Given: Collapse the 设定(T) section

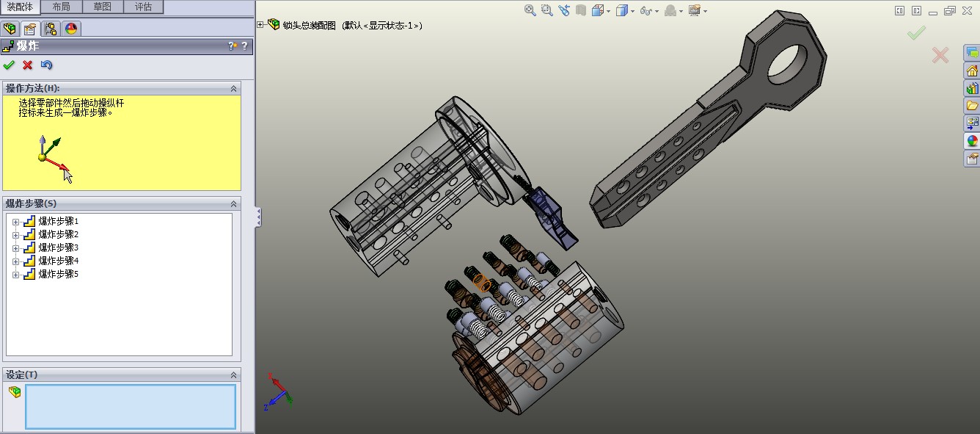Looking at the screenshot, I should point(234,375).
